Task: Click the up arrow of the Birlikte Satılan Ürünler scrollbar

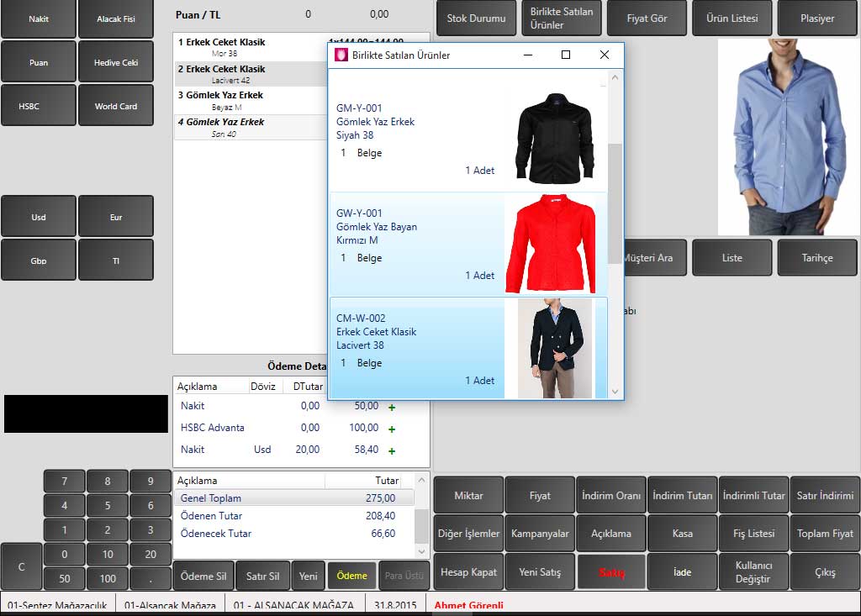Action: pos(615,77)
